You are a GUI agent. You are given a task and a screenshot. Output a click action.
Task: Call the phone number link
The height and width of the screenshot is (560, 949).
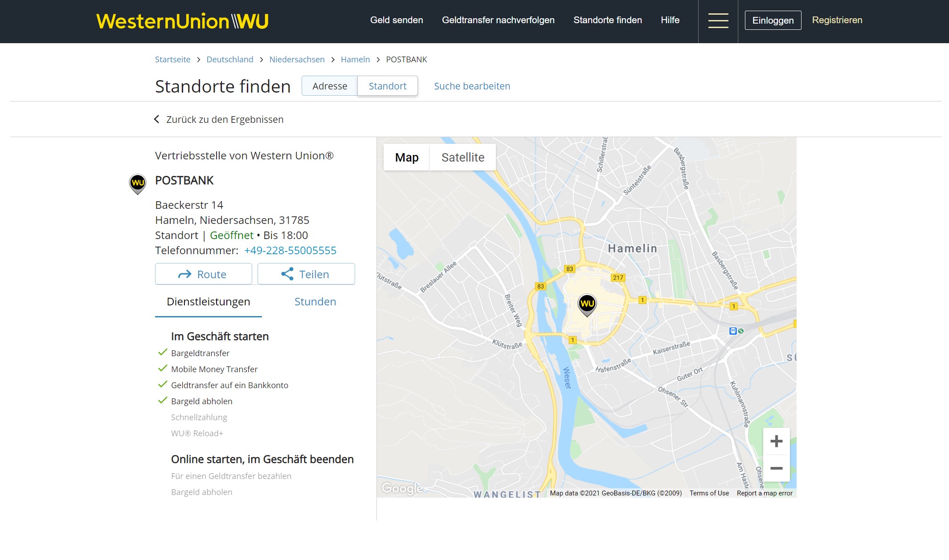coord(290,250)
